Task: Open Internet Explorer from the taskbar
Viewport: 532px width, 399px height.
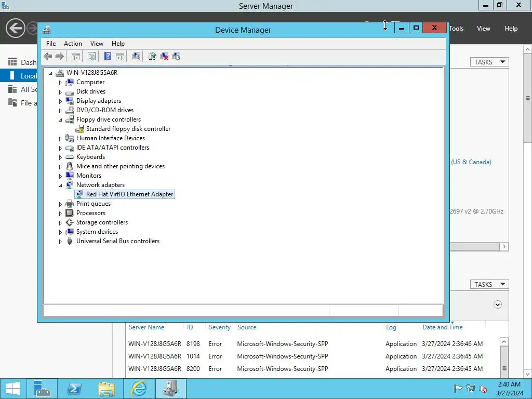Action: click(139, 389)
